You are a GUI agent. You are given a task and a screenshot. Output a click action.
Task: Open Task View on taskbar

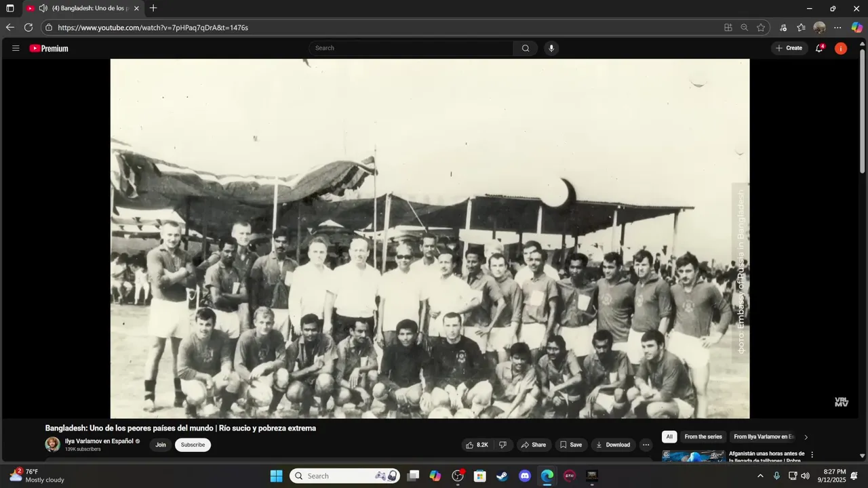pos(413,476)
